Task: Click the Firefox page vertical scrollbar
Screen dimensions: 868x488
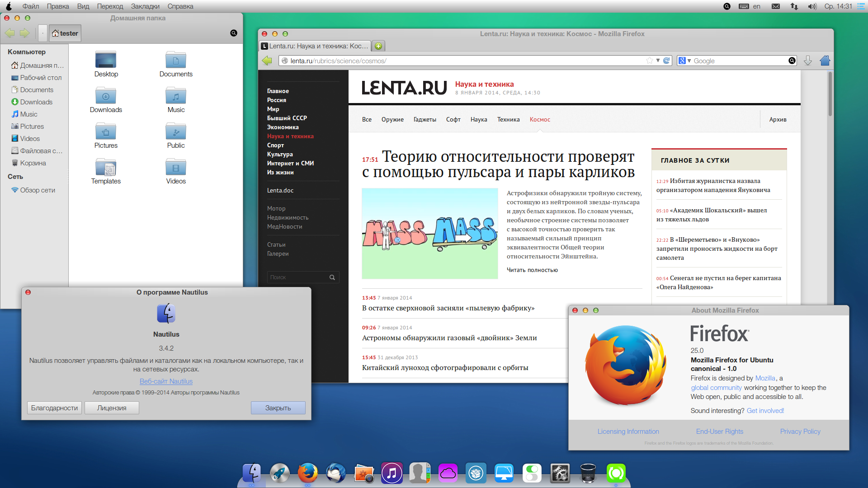Action: coord(830,94)
